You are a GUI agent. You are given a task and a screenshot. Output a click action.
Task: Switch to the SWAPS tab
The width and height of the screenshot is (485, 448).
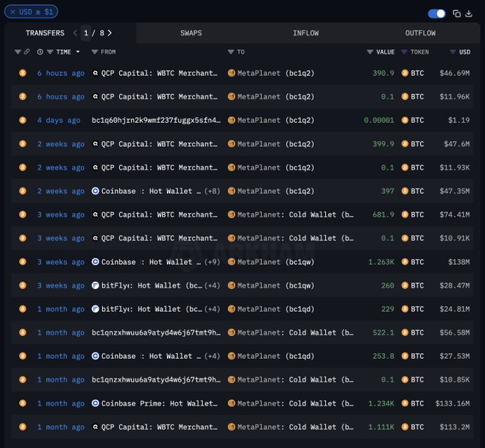191,33
